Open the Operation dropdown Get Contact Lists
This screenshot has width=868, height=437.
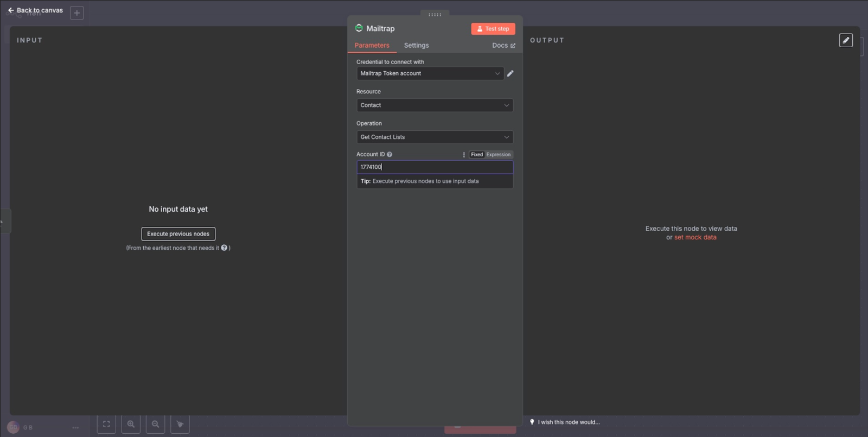(x=435, y=137)
